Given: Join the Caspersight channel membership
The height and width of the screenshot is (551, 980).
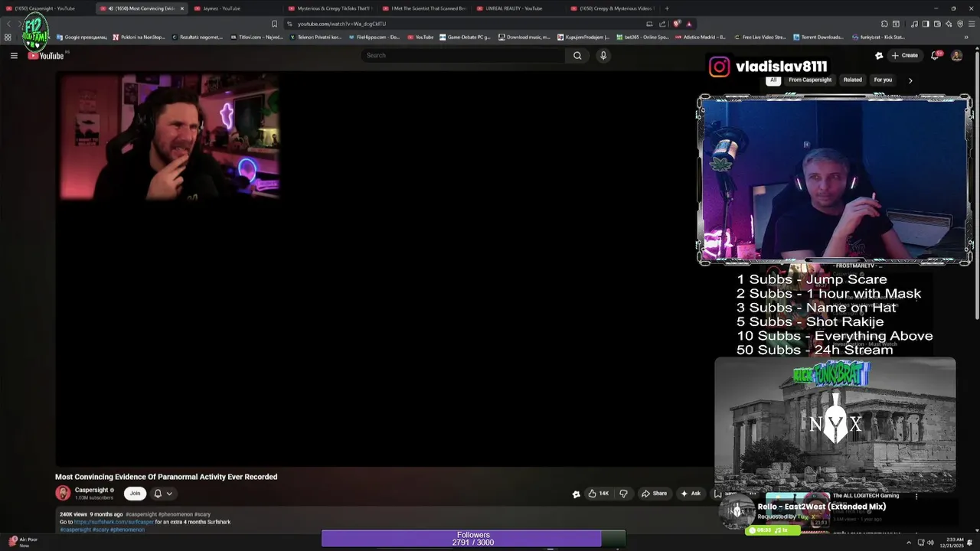Looking at the screenshot, I should [x=135, y=494].
